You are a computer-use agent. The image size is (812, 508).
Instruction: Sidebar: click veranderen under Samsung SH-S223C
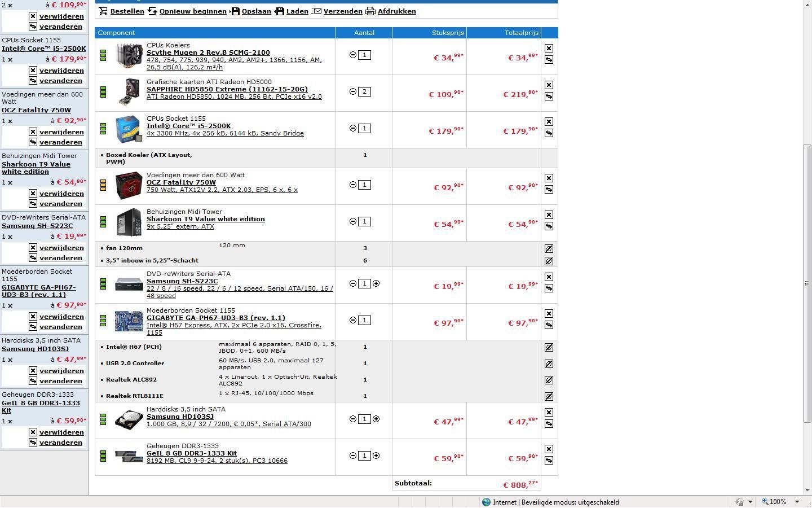pos(61,258)
